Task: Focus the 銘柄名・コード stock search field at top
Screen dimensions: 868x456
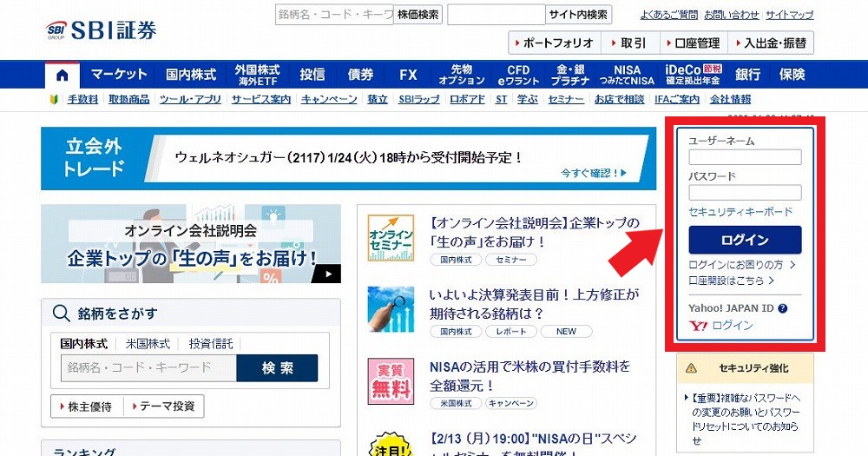Action: point(334,15)
